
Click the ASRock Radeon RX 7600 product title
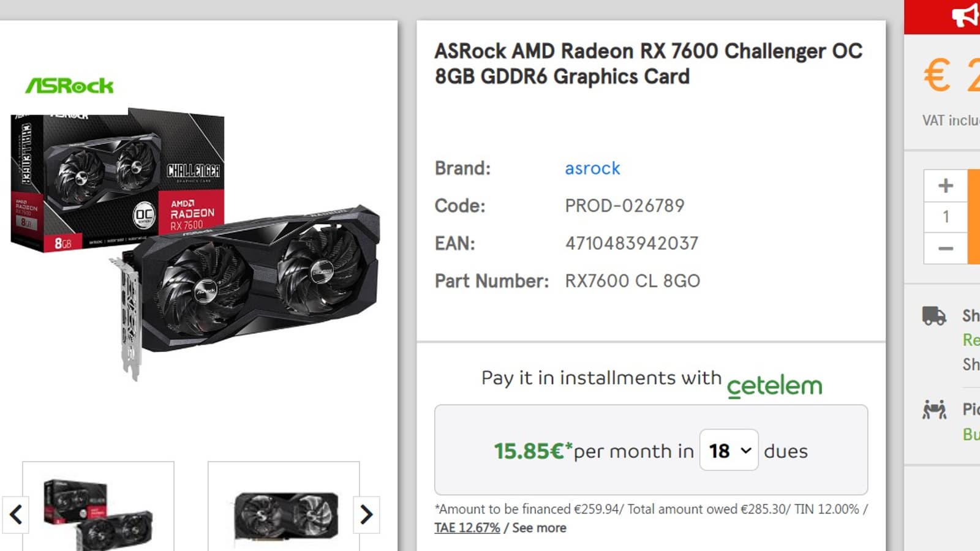coord(648,64)
